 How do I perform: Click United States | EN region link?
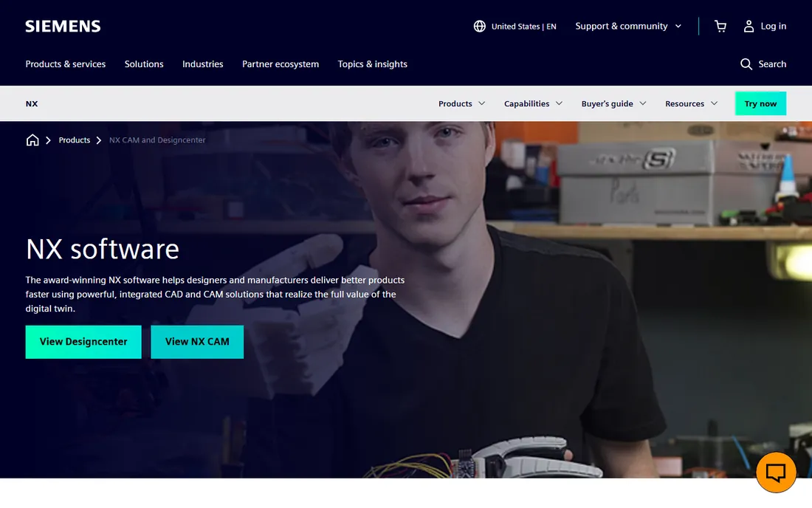click(x=523, y=27)
